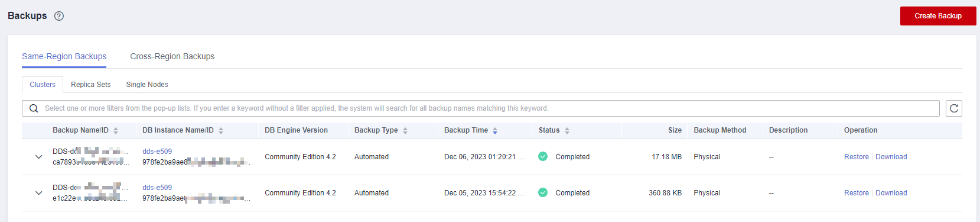Focus the backup filter search field
980x222 pixels.
(x=481, y=108)
